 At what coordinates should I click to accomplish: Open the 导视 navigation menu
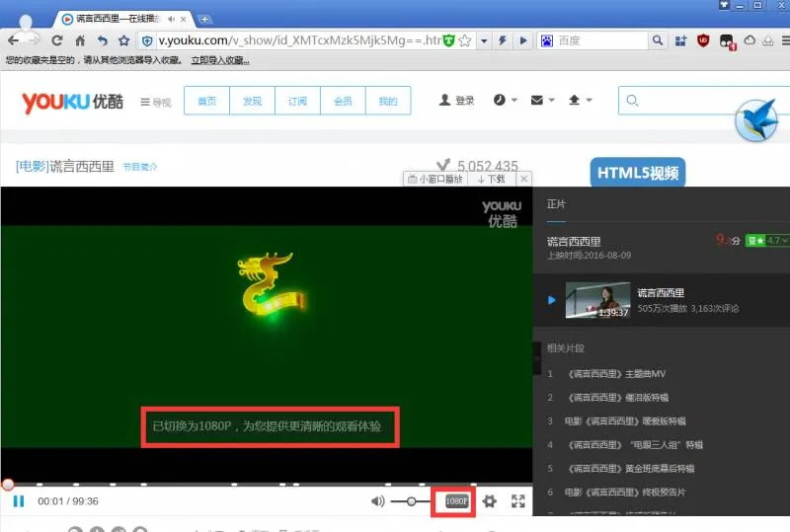coord(156,103)
